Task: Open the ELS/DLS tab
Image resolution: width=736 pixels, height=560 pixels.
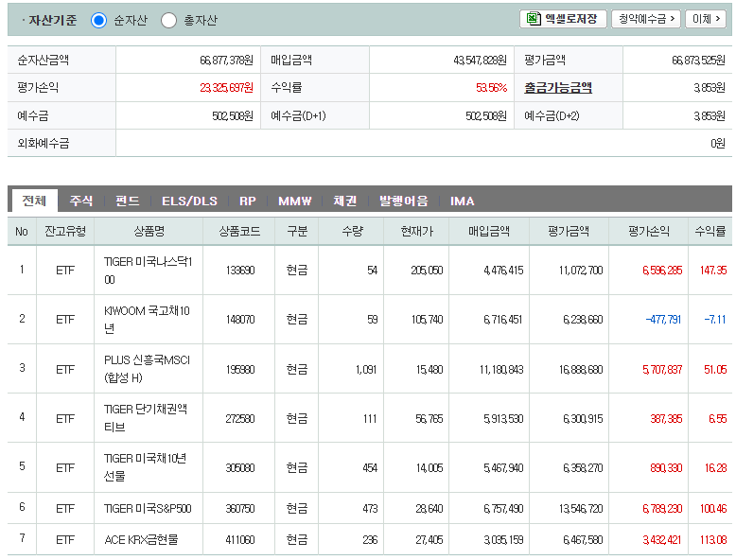Action: 189,201
